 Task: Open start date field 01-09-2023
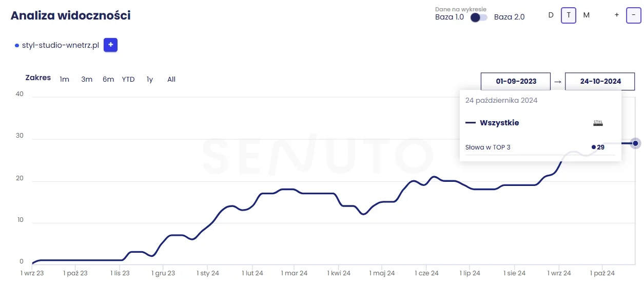pos(515,81)
